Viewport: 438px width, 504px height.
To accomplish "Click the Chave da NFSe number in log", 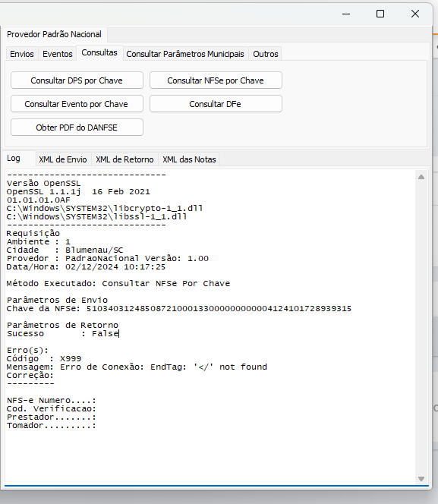I will (219, 309).
